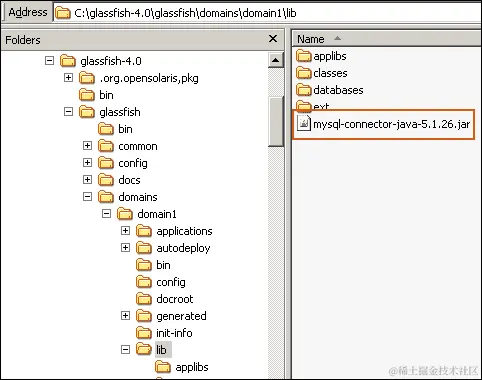Expand the applications folder node
Viewport: 482px width, 380px height.
coord(125,231)
